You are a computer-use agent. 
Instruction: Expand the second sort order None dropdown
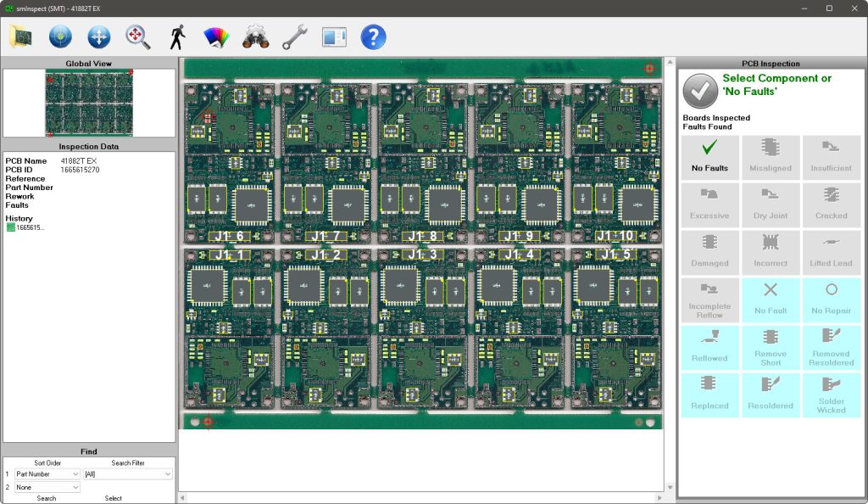pyautogui.click(x=47, y=488)
